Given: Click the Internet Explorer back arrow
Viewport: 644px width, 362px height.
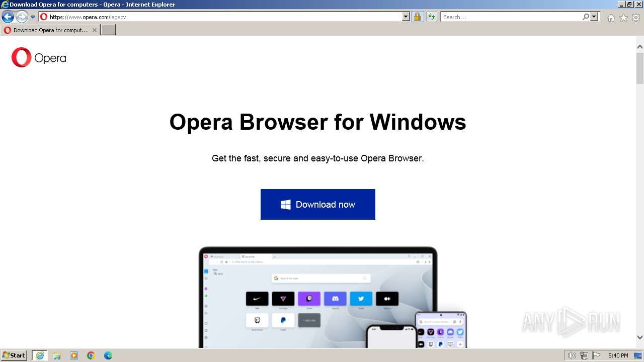Looking at the screenshot, I should pyautogui.click(x=8, y=17).
